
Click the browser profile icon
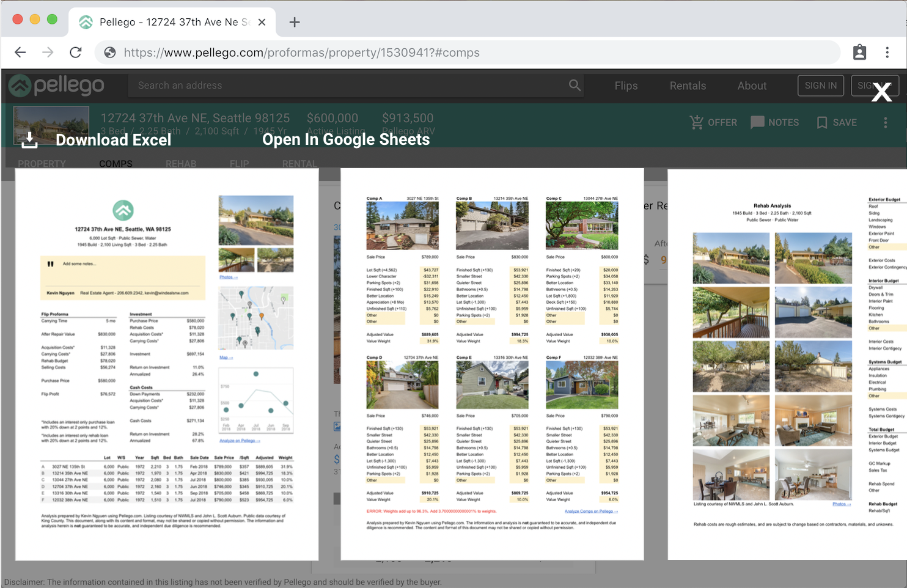[859, 53]
